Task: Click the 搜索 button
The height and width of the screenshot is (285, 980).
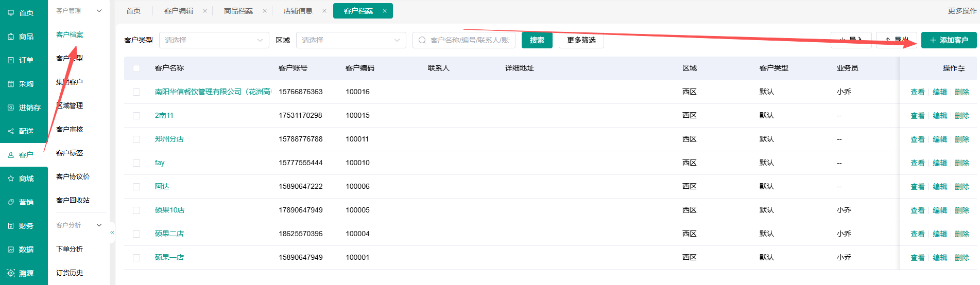Action: (x=537, y=40)
